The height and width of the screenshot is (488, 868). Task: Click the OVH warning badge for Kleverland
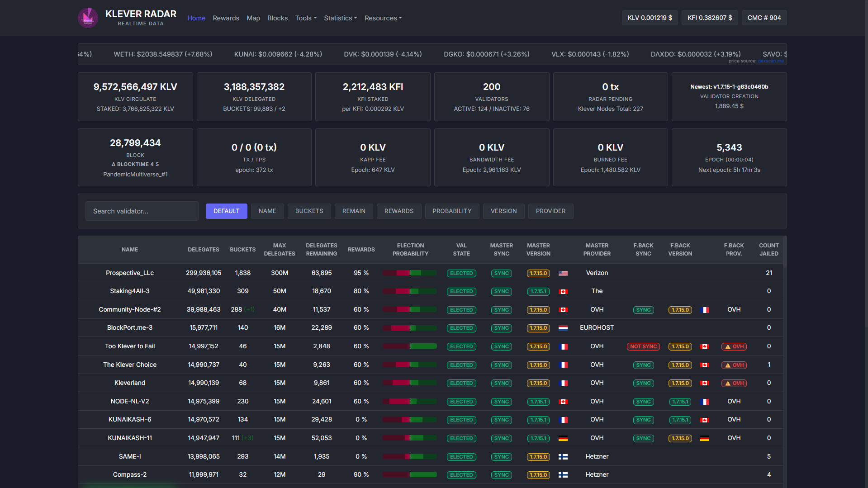tap(734, 383)
